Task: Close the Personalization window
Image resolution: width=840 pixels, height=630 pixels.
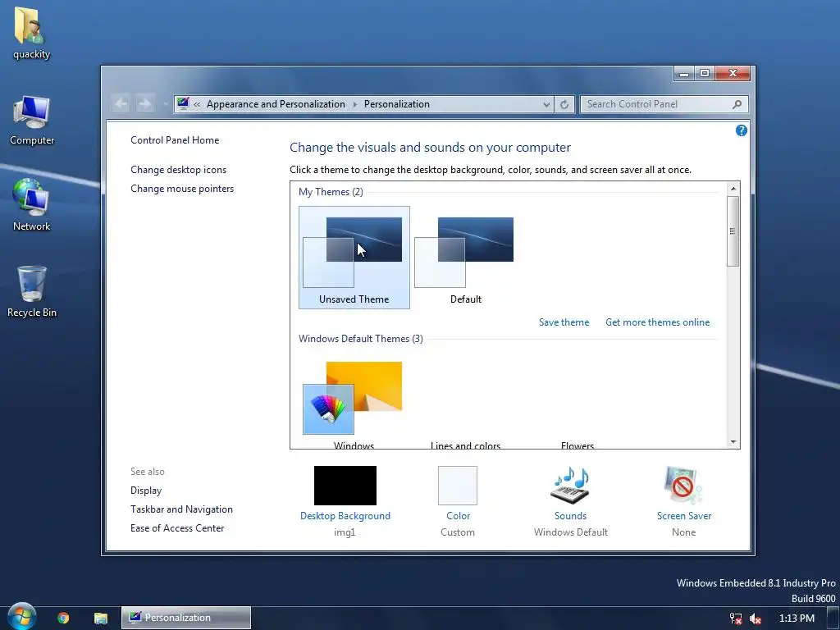Action: pyautogui.click(x=733, y=73)
